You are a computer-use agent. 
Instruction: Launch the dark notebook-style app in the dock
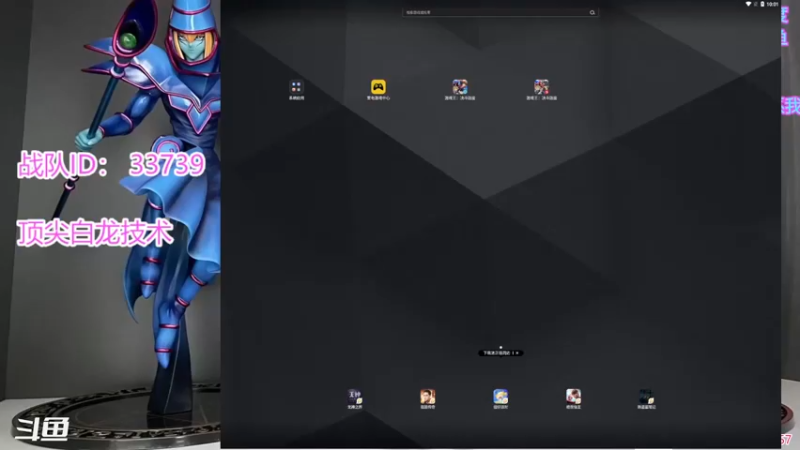(x=646, y=396)
